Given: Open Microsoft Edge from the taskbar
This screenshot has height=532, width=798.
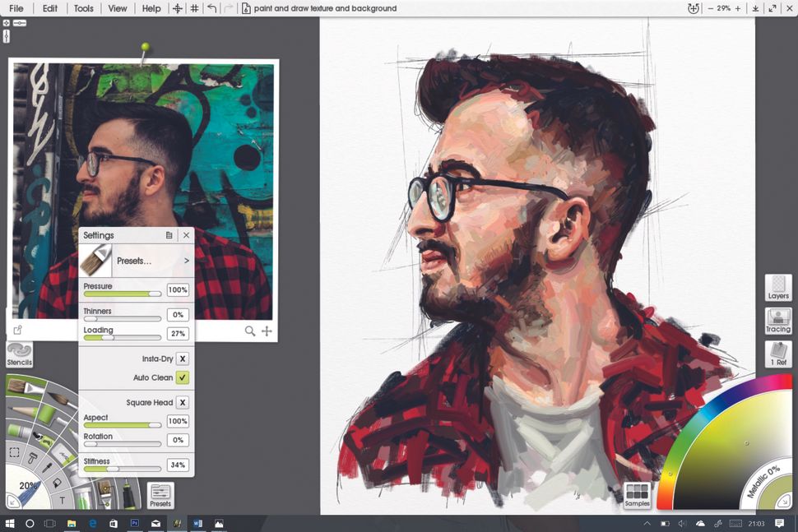Looking at the screenshot, I should 92,522.
